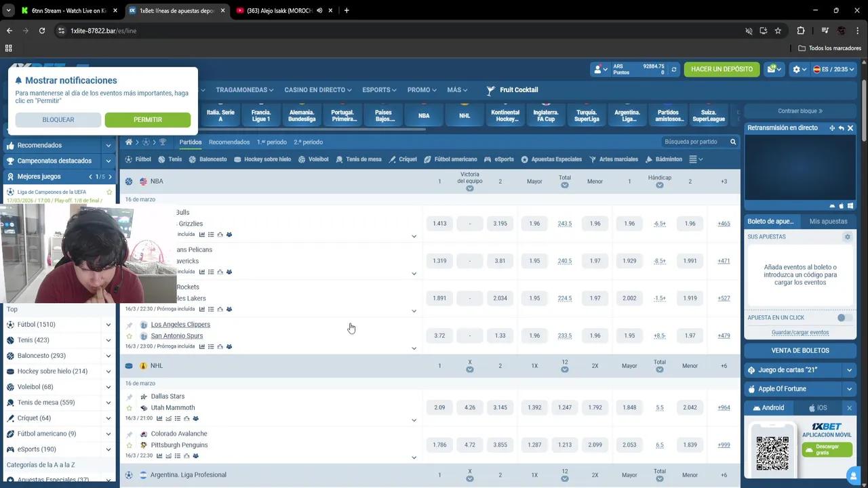
Task: Open statistics icon for Clippers vs Spurs
Action: click(x=202, y=346)
